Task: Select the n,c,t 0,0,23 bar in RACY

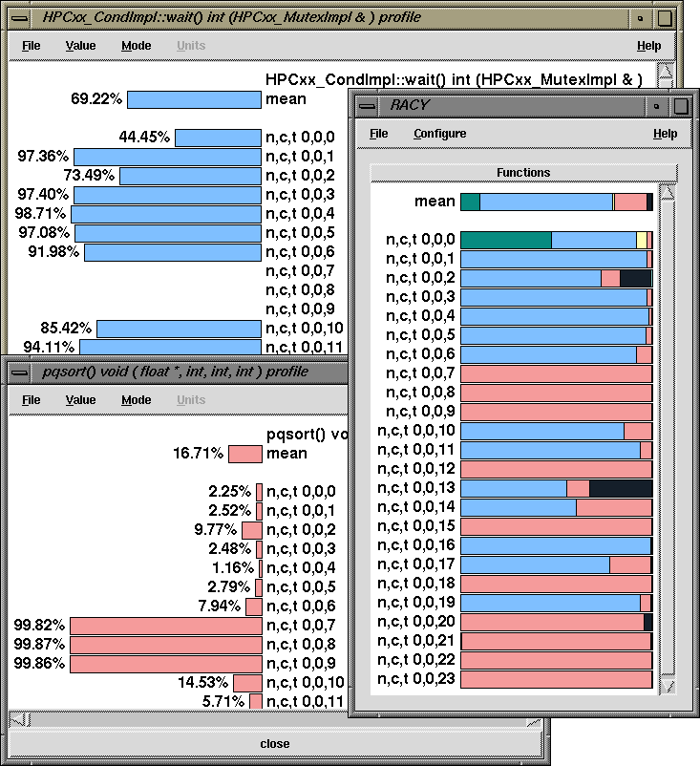Action: click(555, 679)
